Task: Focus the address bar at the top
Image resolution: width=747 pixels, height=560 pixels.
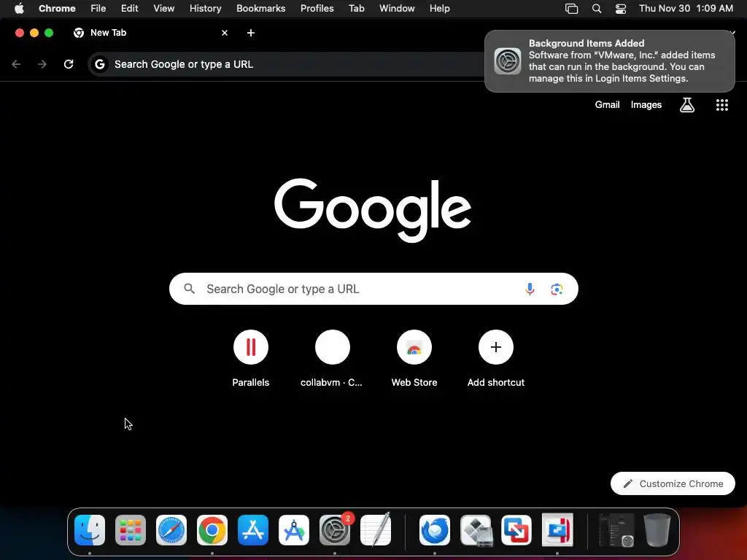Action: pos(286,64)
